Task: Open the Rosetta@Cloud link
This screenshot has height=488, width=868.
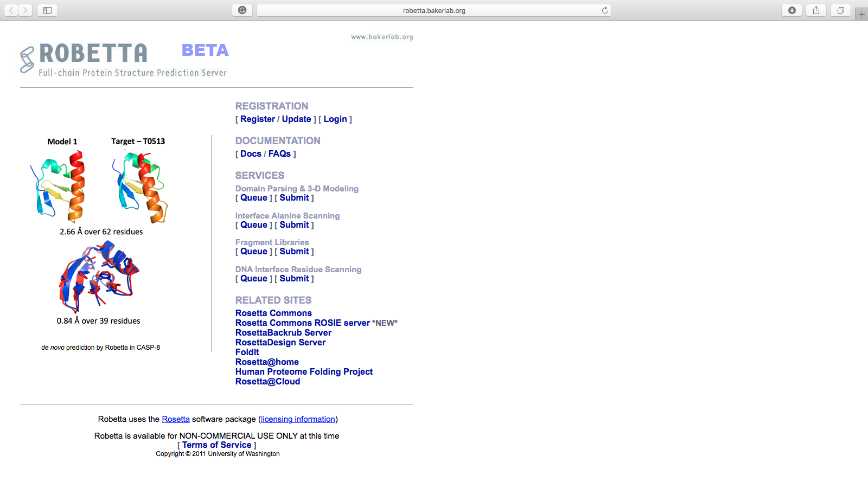Action: click(267, 382)
